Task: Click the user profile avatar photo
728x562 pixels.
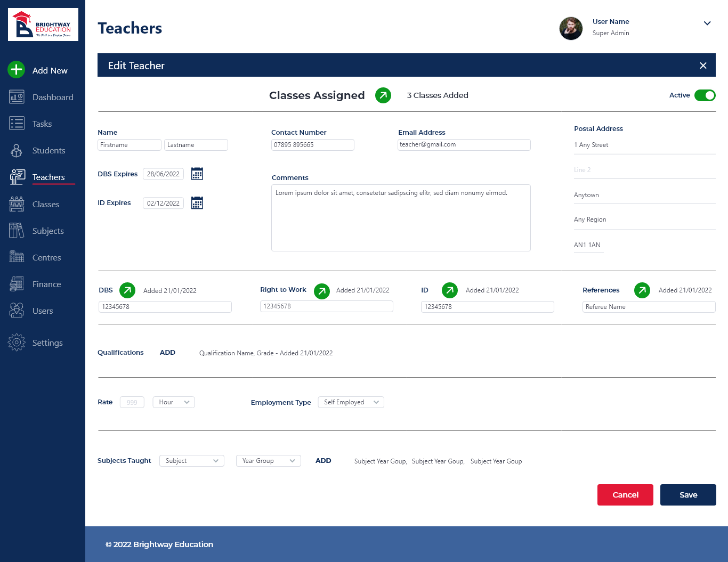Action: [x=571, y=28]
